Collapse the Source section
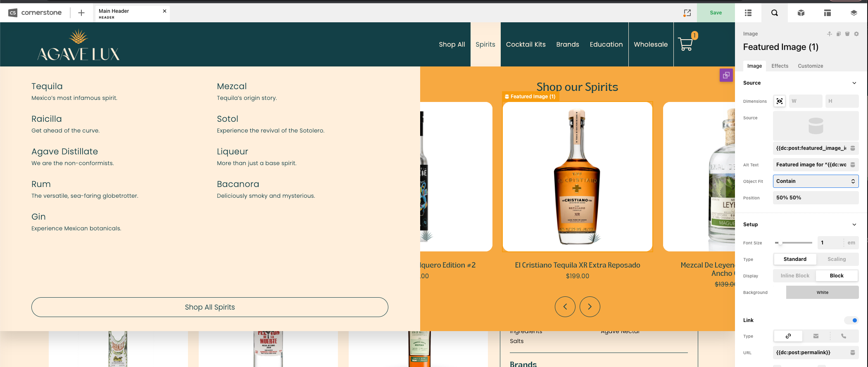868x367 pixels. point(854,83)
